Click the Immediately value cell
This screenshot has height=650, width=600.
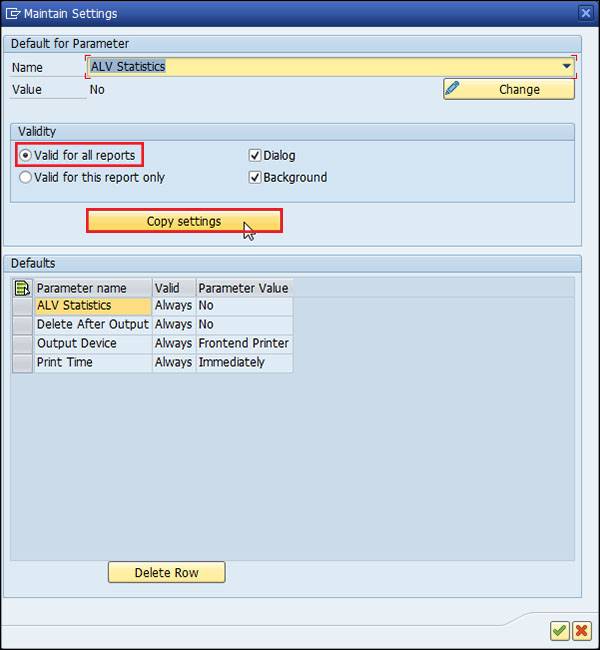[244, 363]
